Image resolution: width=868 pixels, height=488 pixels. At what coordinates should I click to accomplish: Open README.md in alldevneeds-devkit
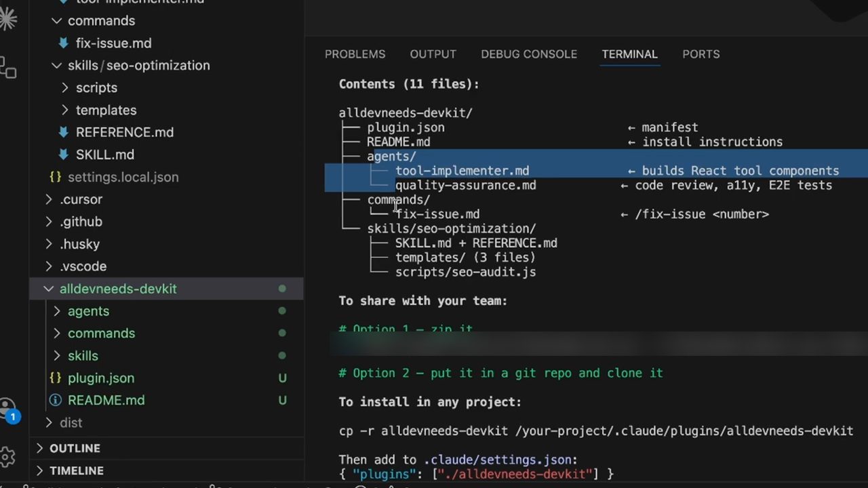[x=106, y=401]
